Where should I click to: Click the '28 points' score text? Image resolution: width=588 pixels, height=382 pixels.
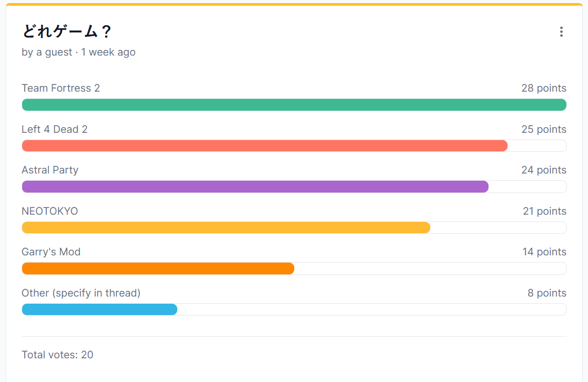pos(544,88)
